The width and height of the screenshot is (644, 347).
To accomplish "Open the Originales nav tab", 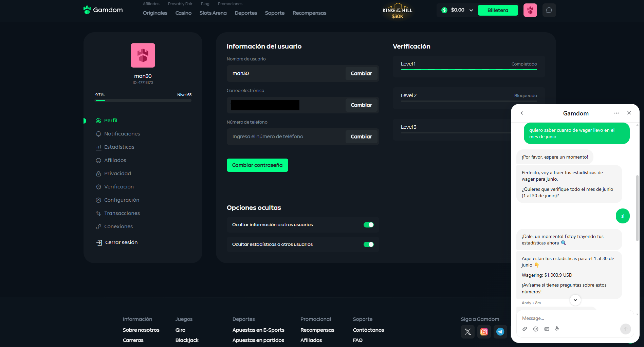I will pos(155,13).
